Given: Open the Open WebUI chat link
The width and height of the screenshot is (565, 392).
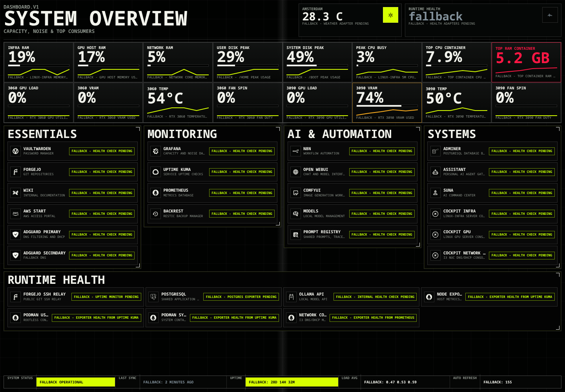Looking at the screenshot, I should (352, 172).
